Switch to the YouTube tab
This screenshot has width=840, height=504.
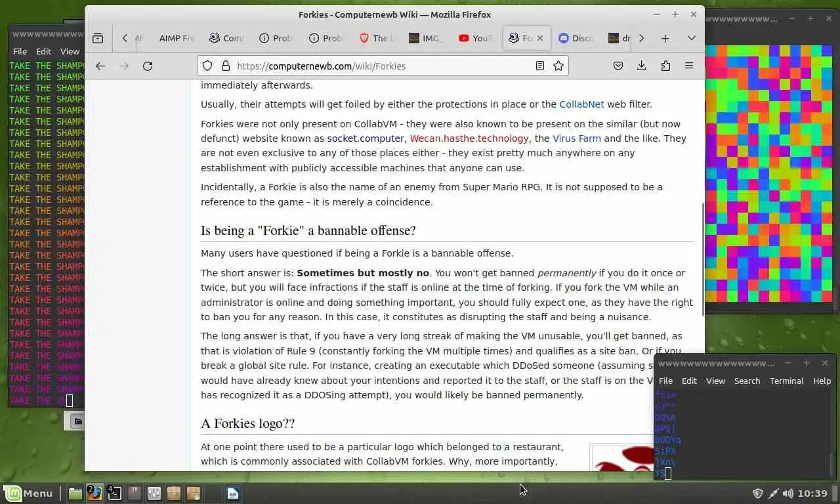476,38
